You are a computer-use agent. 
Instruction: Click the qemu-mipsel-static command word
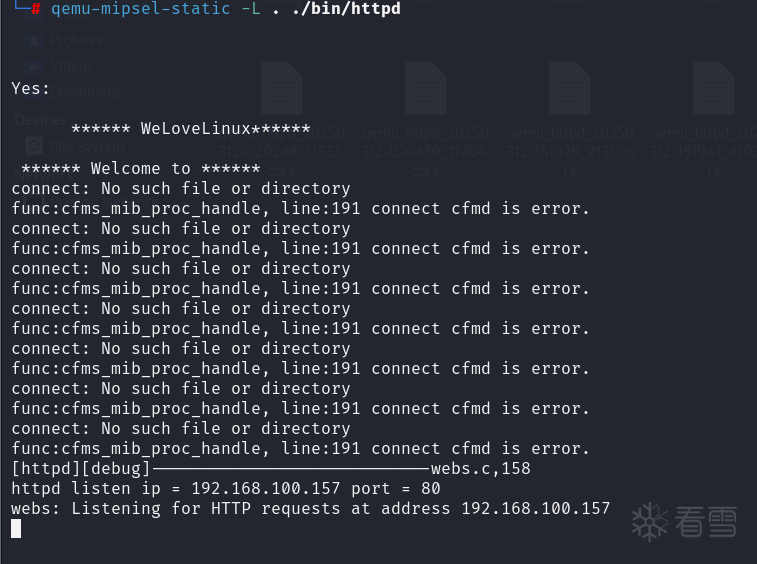140,9
